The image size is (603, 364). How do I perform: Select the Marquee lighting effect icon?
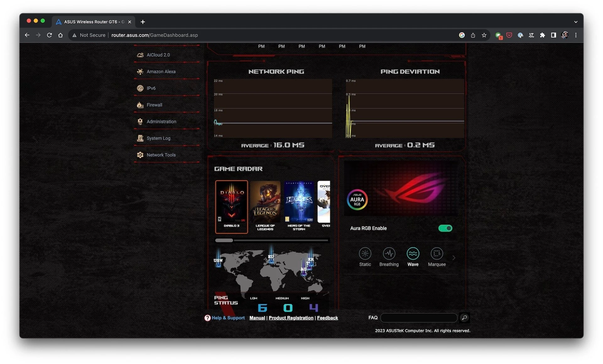pos(437,254)
